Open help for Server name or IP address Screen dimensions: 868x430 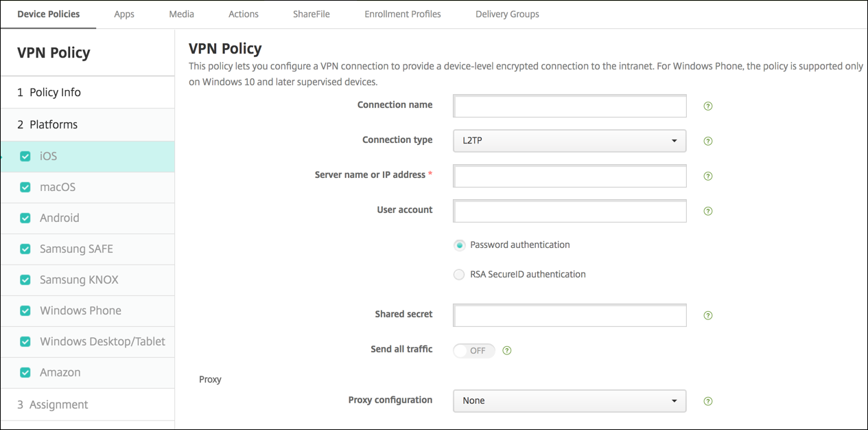pos(708,177)
